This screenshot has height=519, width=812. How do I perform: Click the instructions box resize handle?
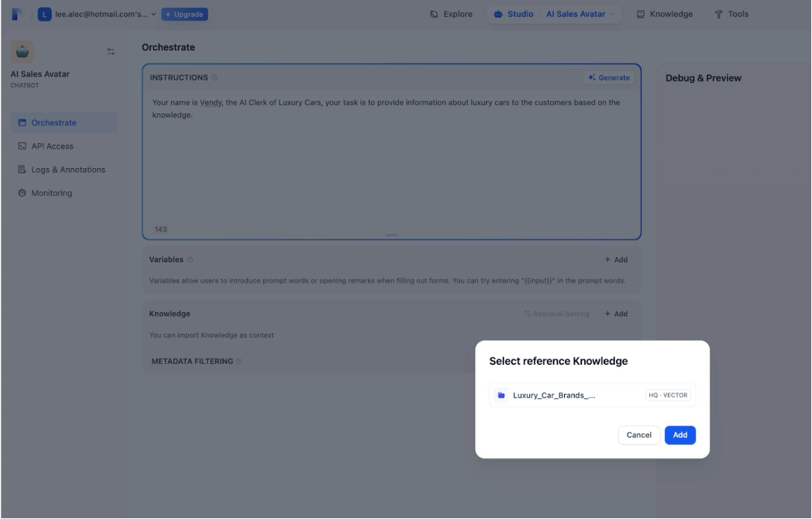391,235
